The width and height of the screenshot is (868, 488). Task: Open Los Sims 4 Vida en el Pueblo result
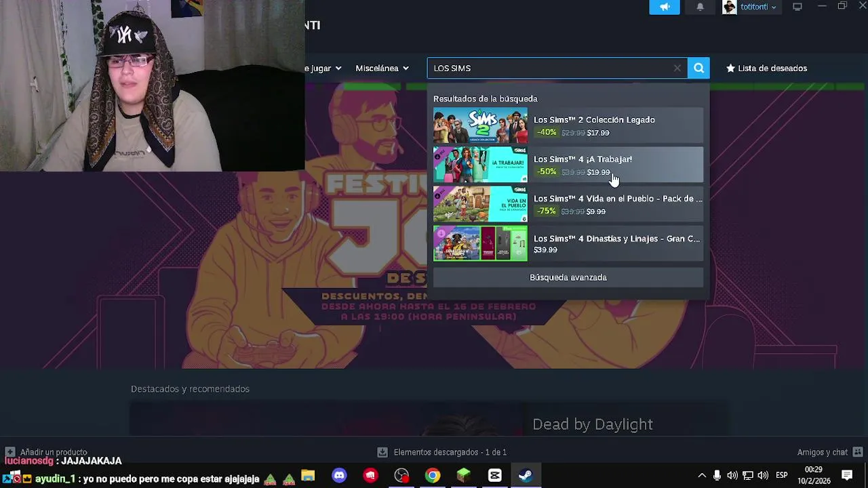pyautogui.click(x=568, y=204)
